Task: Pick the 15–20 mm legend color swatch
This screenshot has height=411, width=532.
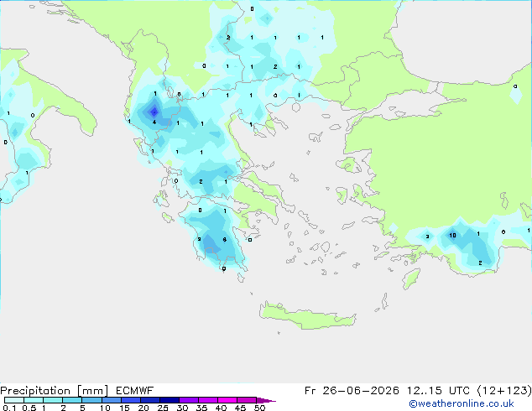Action: (x=131, y=400)
